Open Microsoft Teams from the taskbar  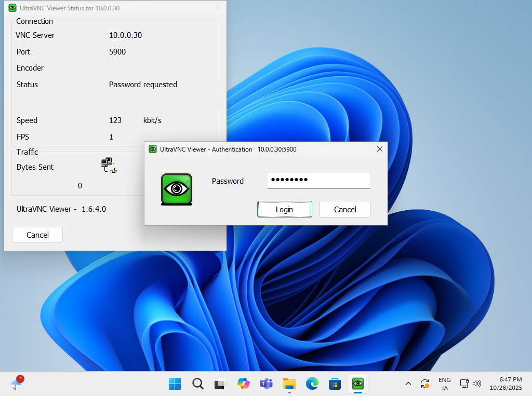266,384
